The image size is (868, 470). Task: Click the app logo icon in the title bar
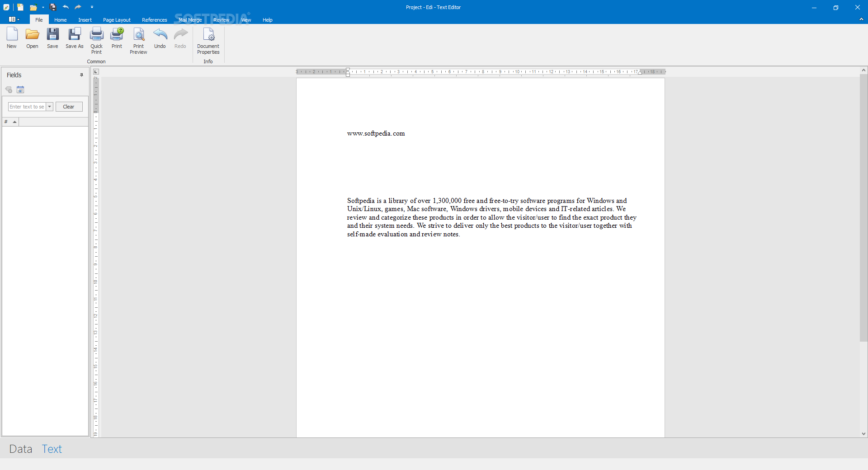point(6,7)
